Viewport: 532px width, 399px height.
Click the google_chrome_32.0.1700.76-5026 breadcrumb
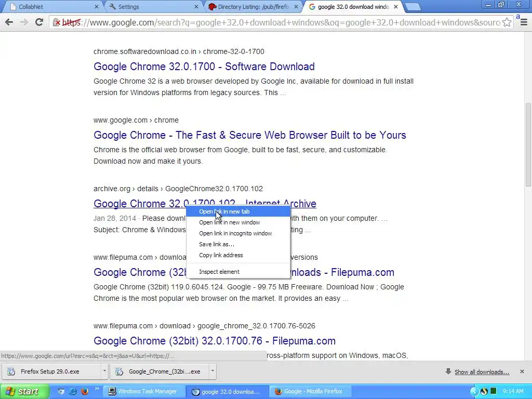click(256, 326)
